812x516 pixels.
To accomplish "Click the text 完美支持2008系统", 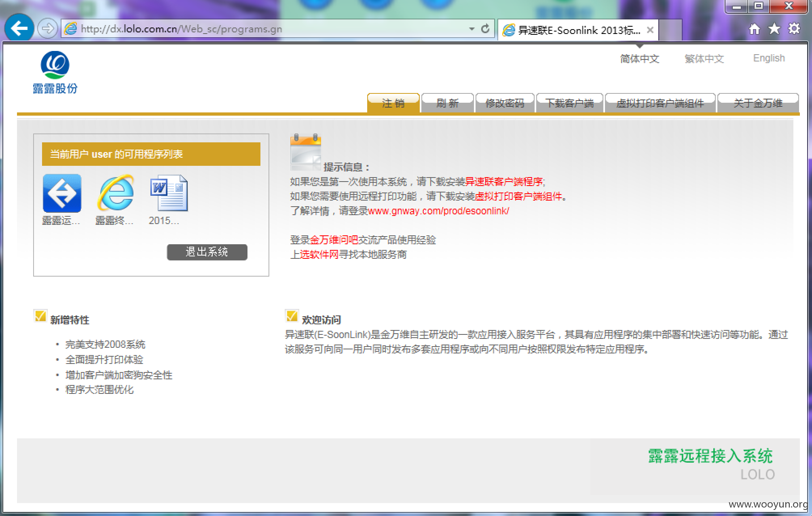I will point(105,344).
